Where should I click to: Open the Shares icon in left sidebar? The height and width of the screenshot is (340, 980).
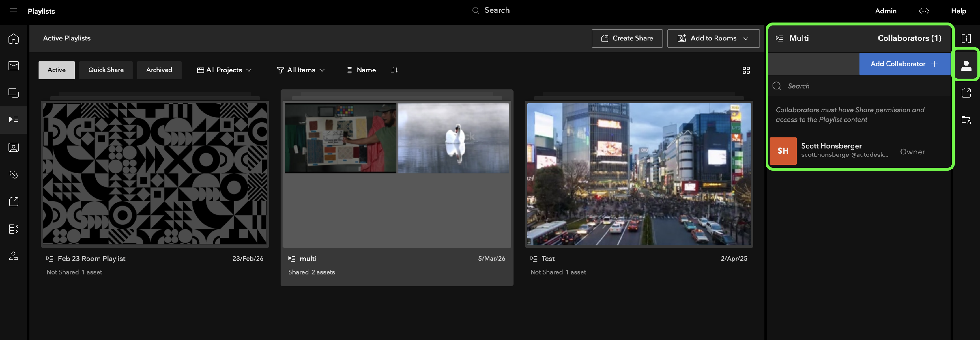click(x=13, y=202)
